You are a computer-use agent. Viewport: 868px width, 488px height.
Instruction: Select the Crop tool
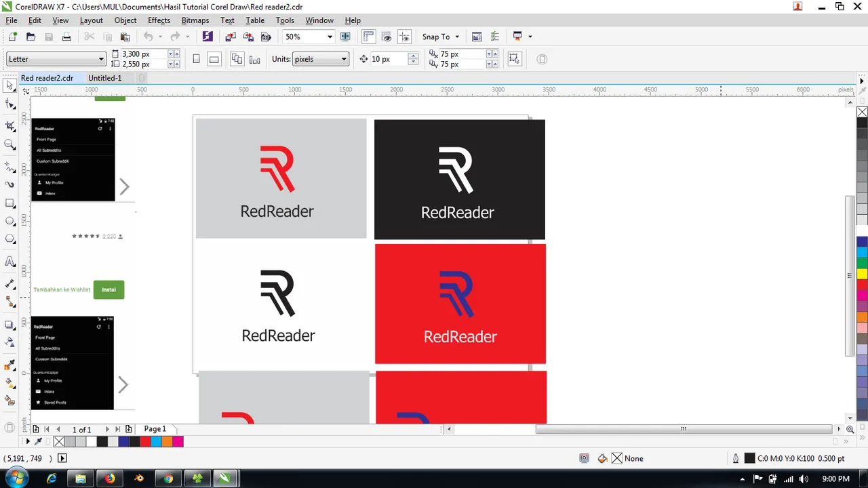(x=10, y=126)
